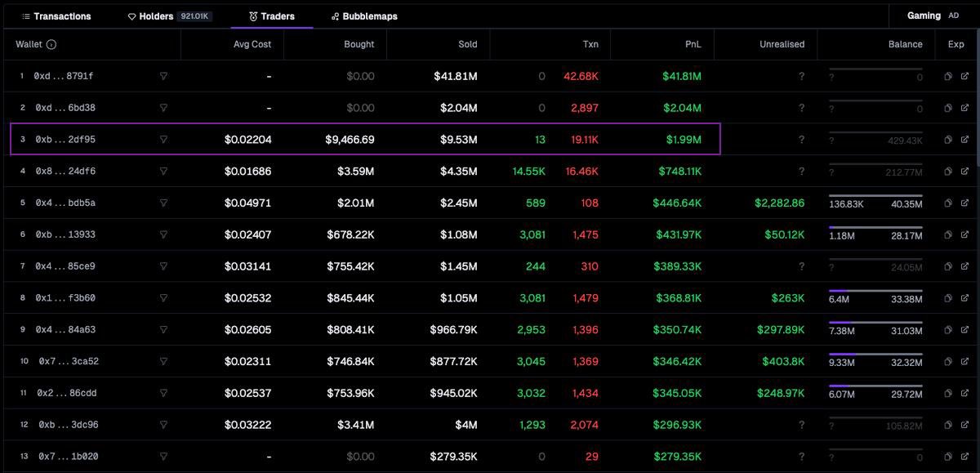The width and height of the screenshot is (980, 473).
Task: Copy the 0x7...1b020 wallet address
Action: click(948, 457)
